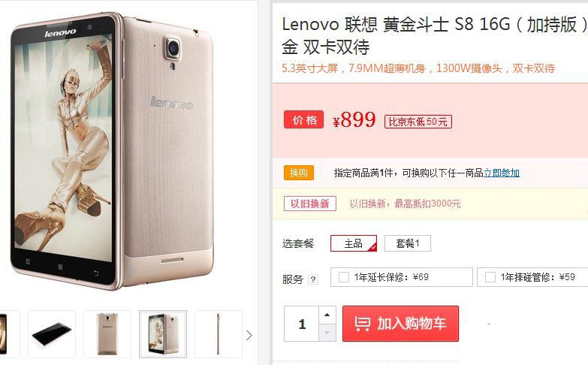The height and width of the screenshot is (365, 588).
Task: Click the 以旧换新 trade-in badge
Action: pos(309,204)
